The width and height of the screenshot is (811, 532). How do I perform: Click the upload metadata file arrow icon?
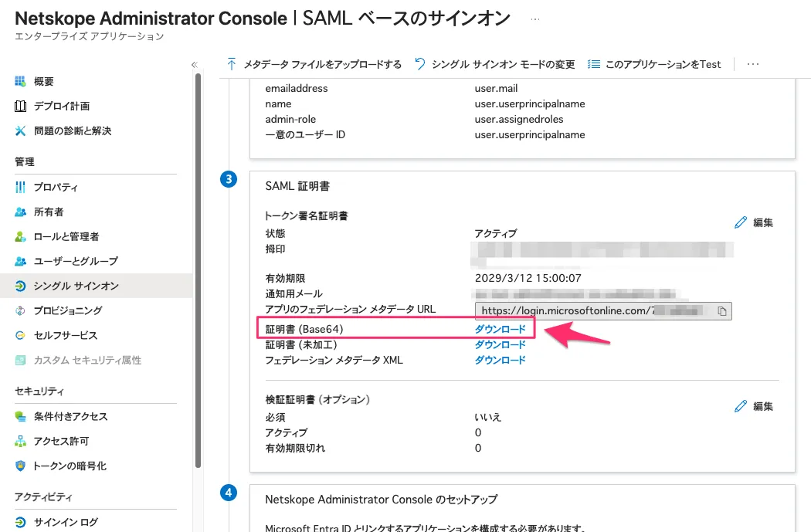[232, 64]
